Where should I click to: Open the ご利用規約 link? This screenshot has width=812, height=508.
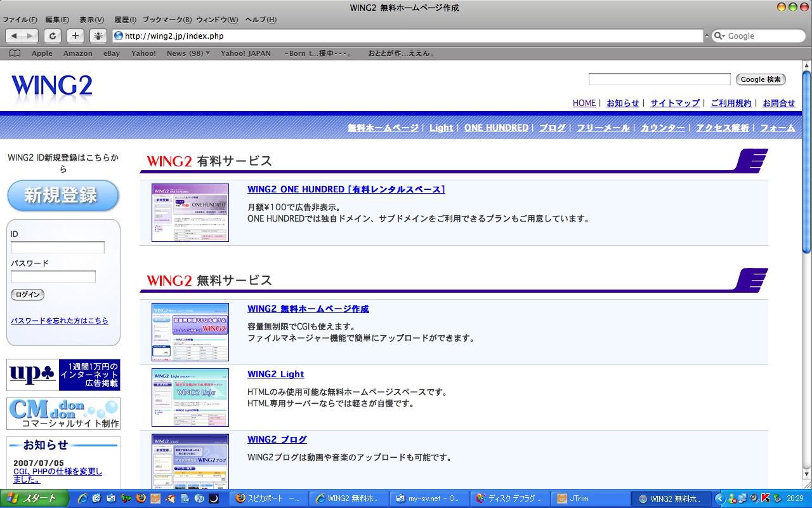coord(731,103)
